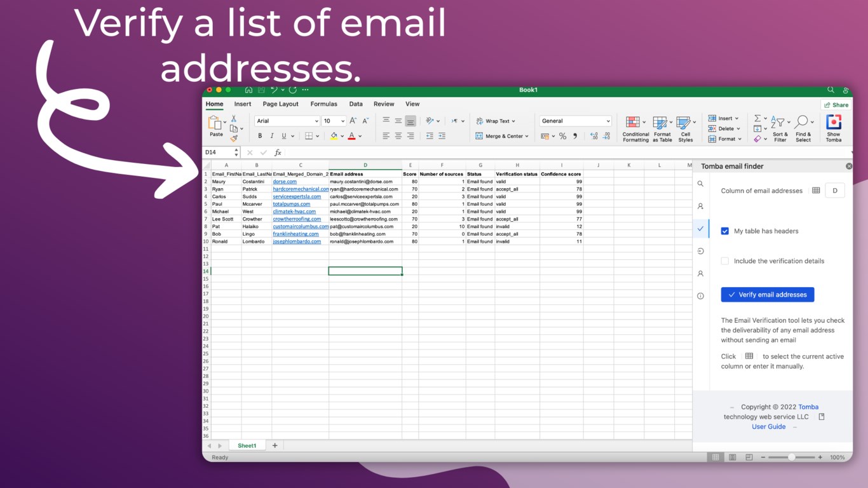Screen dimensions: 868x488
Task: Expand the Merge & Center dropdown
Action: point(527,137)
